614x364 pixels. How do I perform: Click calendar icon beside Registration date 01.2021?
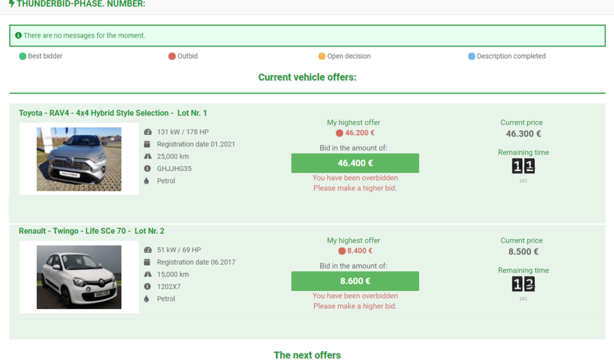pos(147,144)
